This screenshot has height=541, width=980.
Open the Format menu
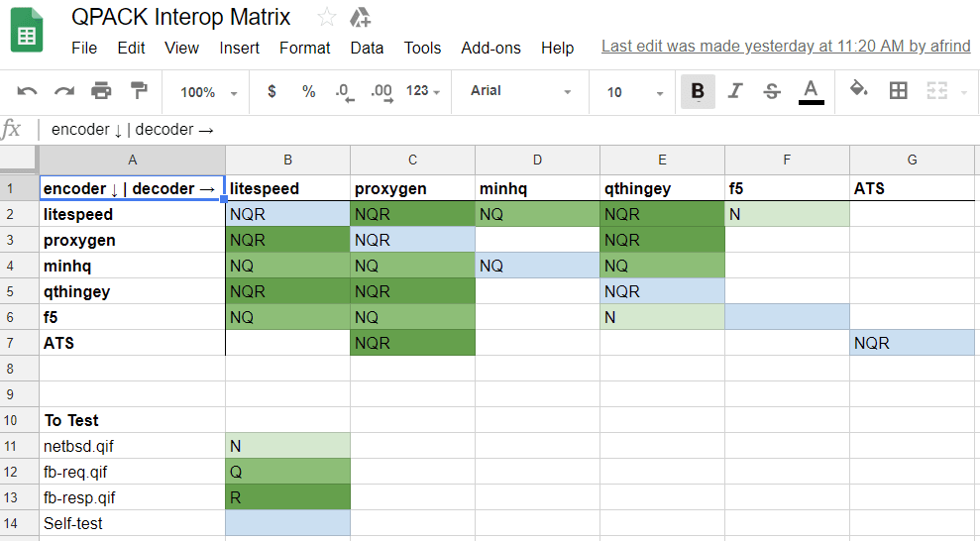(x=305, y=49)
